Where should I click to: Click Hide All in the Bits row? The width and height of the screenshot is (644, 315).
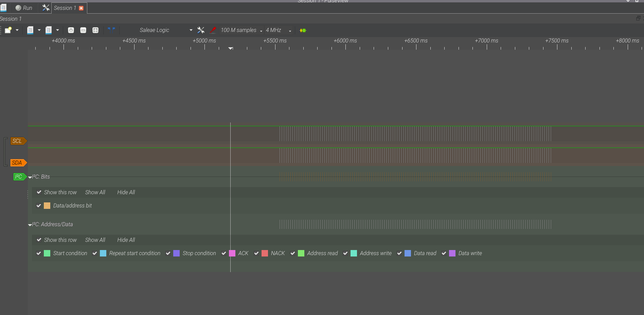tap(126, 192)
